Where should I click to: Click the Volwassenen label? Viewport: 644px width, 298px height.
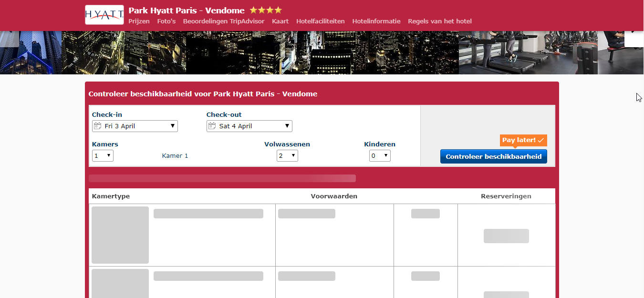pos(287,144)
